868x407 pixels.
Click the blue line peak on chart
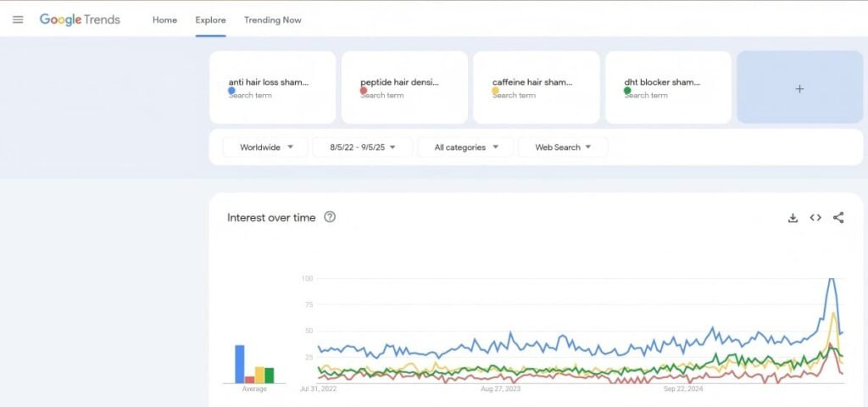coord(832,279)
